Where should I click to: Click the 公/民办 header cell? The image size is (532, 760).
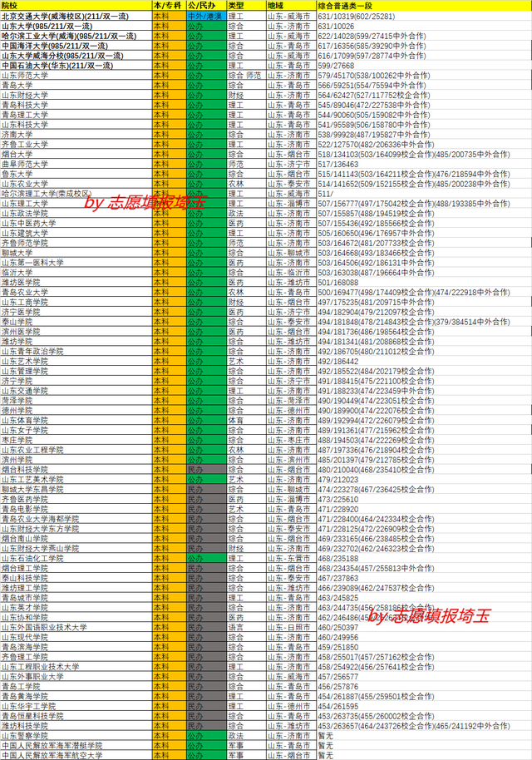207,6
